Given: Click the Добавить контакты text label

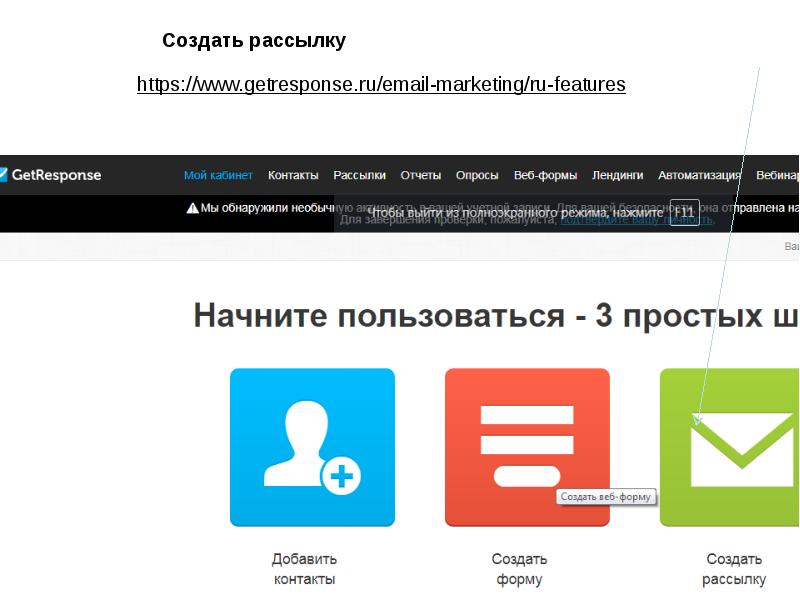Looking at the screenshot, I should (x=304, y=569).
